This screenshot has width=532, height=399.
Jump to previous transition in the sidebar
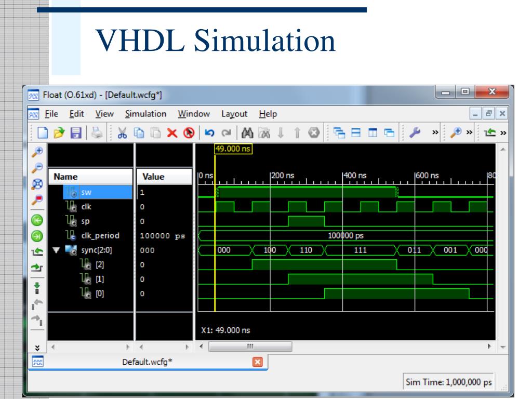click(x=37, y=252)
